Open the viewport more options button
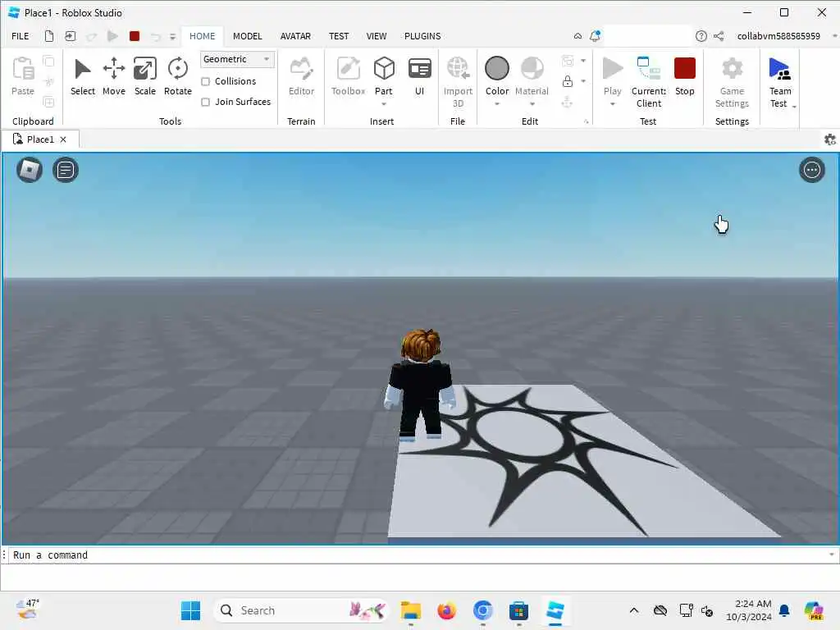Screen dimensions: 840x630 coord(811,171)
